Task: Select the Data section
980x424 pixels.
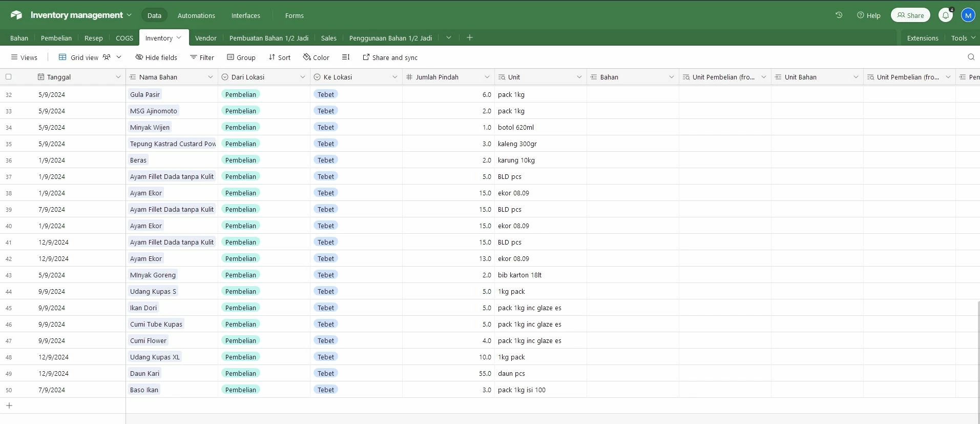Action: click(154, 15)
